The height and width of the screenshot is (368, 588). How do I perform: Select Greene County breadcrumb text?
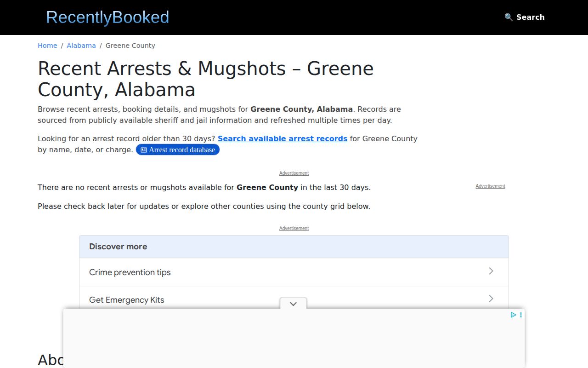pos(130,46)
